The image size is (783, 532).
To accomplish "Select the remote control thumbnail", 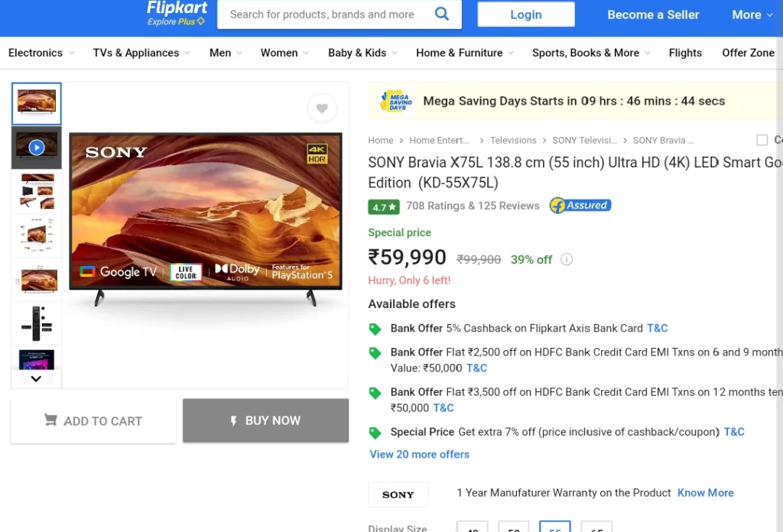I will [x=37, y=323].
